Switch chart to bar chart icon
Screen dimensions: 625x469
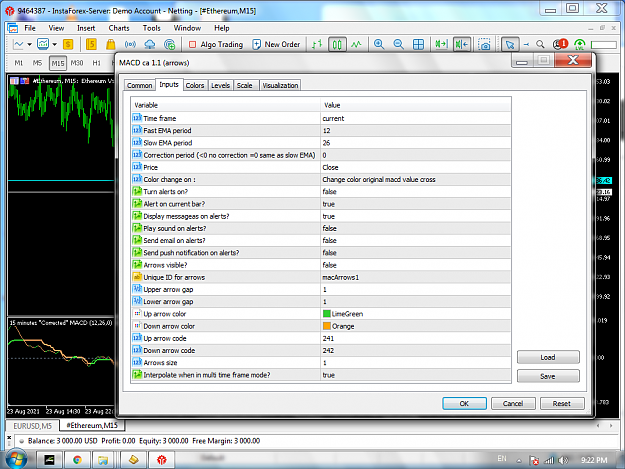pos(317,44)
